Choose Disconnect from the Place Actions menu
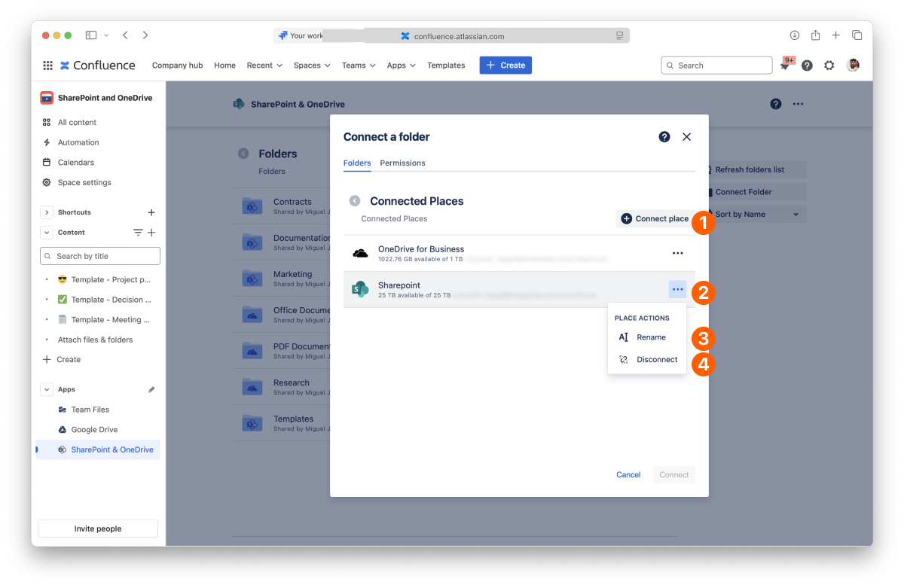 tap(656, 360)
